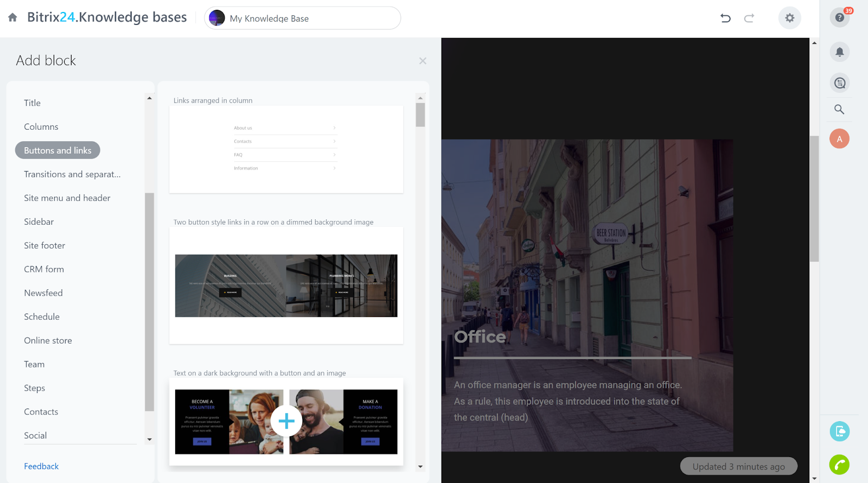Click the home icon
Image resolution: width=868 pixels, height=483 pixels.
(x=12, y=17)
